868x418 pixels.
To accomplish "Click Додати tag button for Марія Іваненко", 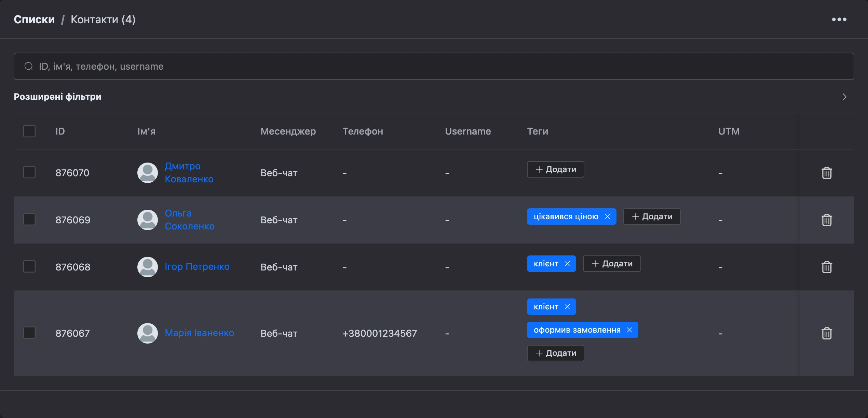I will (x=556, y=353).
